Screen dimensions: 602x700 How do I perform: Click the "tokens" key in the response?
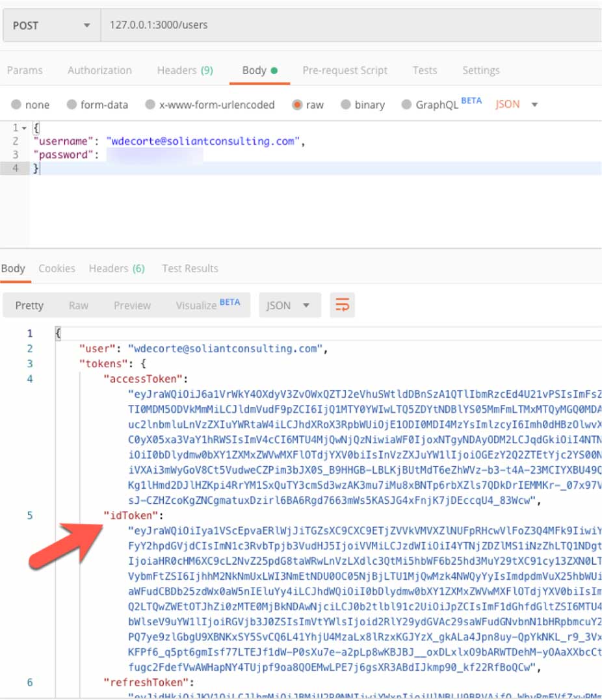pos(103,364)
